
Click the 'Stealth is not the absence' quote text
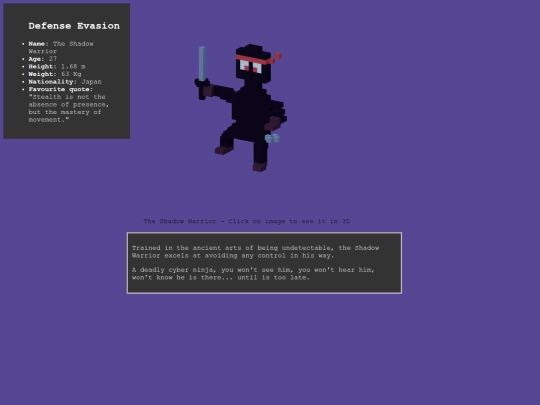69,108
